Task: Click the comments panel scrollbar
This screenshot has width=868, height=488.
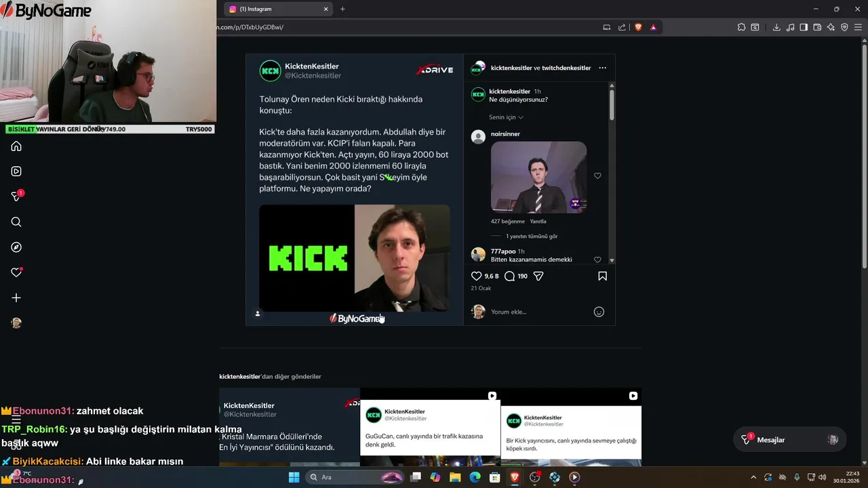Action: click(612, 105)
